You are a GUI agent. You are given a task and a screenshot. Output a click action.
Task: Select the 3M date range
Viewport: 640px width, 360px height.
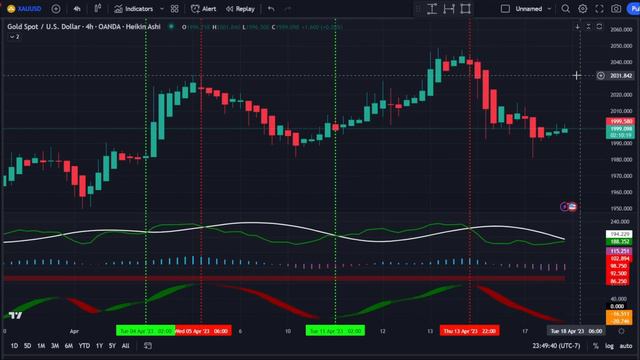[55, 346]
